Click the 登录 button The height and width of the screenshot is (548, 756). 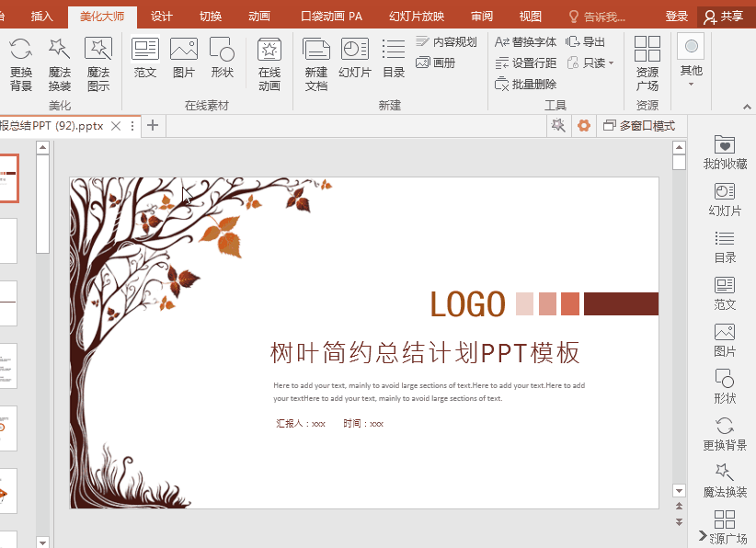[676, 15]
